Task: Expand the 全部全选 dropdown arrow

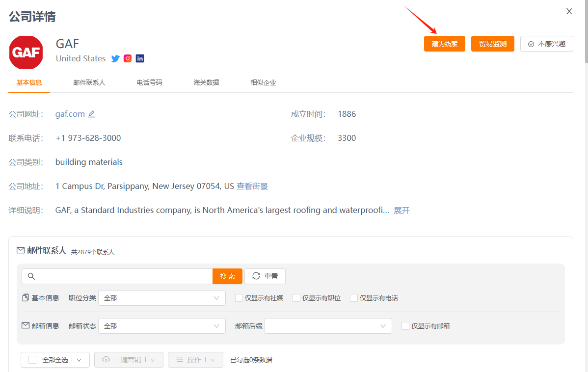Action: (79, 360)
